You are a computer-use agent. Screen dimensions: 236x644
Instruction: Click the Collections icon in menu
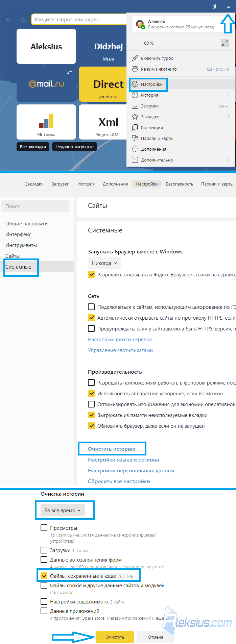135,127
